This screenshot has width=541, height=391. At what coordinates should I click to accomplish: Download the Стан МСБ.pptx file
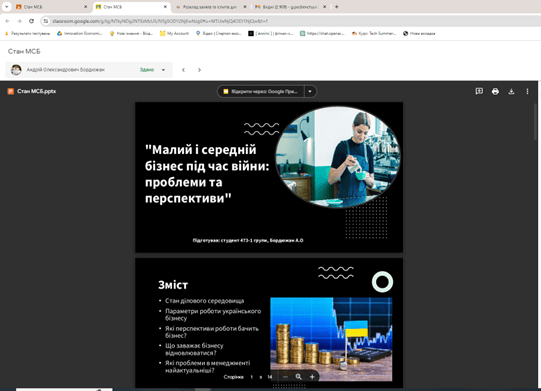click(x=511, y=91)
